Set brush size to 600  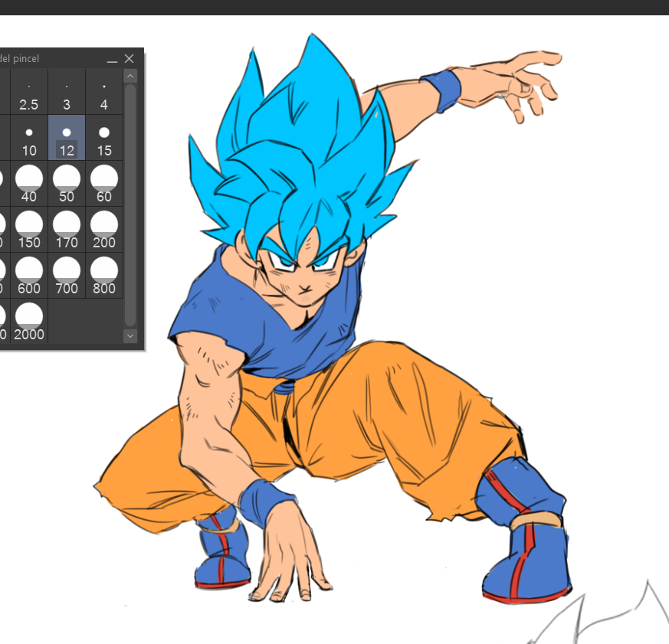point(29,276)
